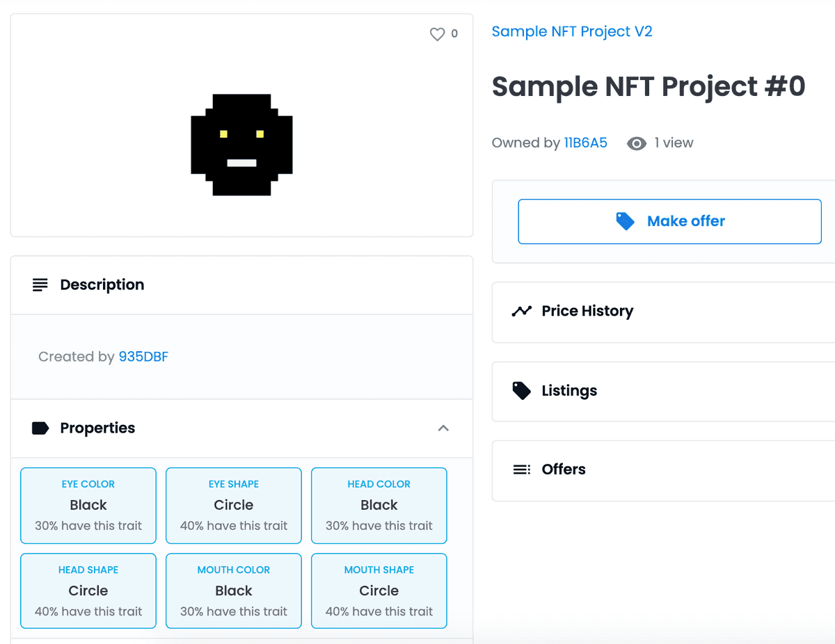Viewport: 835px width, 644px height.
Task: Click the Make offer button
Action: click(669, 220)
